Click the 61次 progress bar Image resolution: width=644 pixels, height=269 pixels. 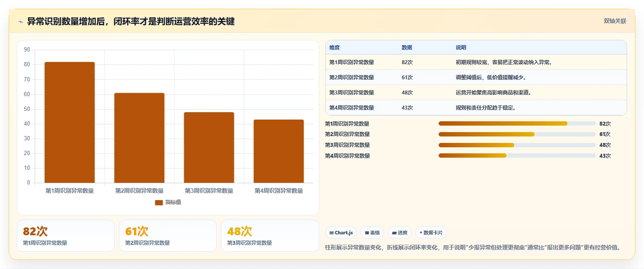point(517,134)
